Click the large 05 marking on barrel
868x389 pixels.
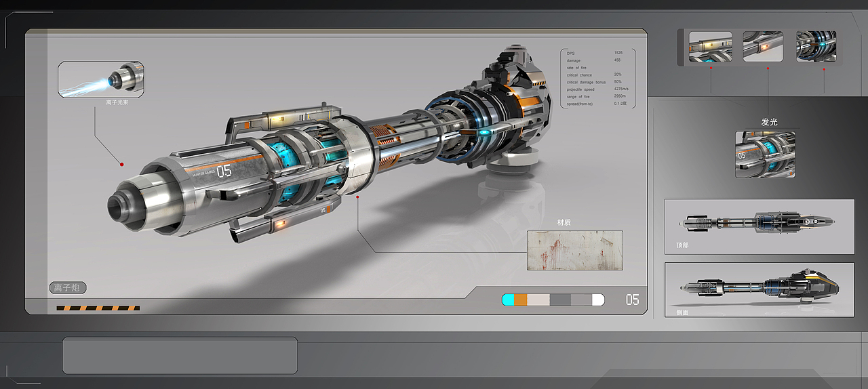click(224, 170)
